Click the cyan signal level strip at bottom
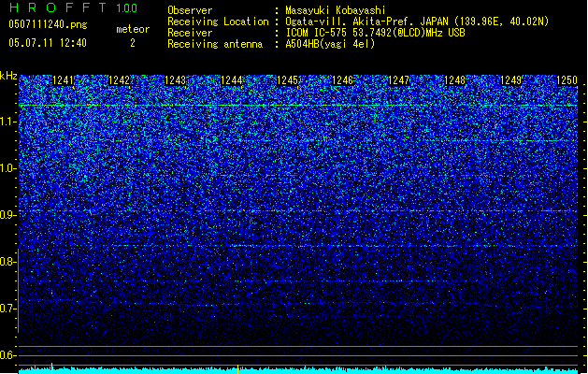Screen dimensions: 588x374 [x=298, y=370]
